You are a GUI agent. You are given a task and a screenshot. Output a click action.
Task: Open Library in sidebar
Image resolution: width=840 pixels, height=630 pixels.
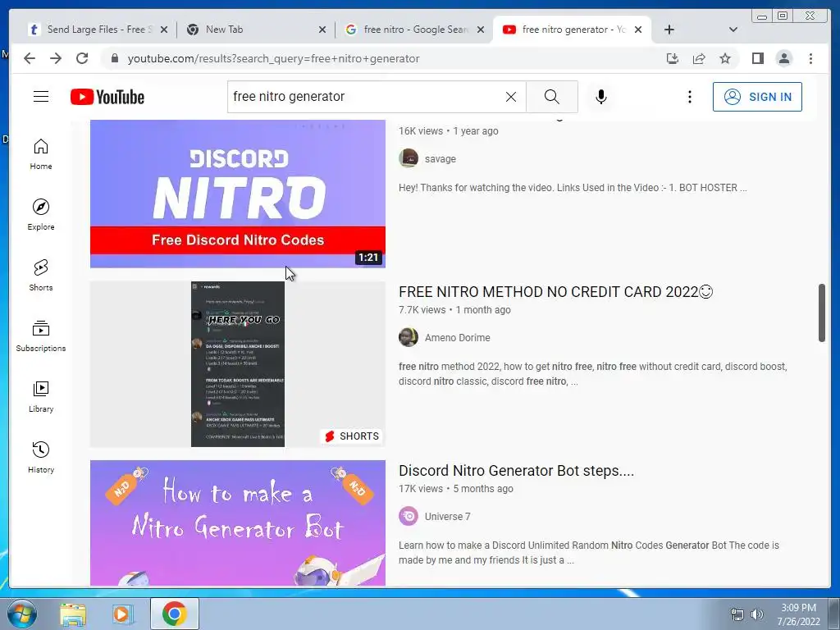tap(41, 396)
